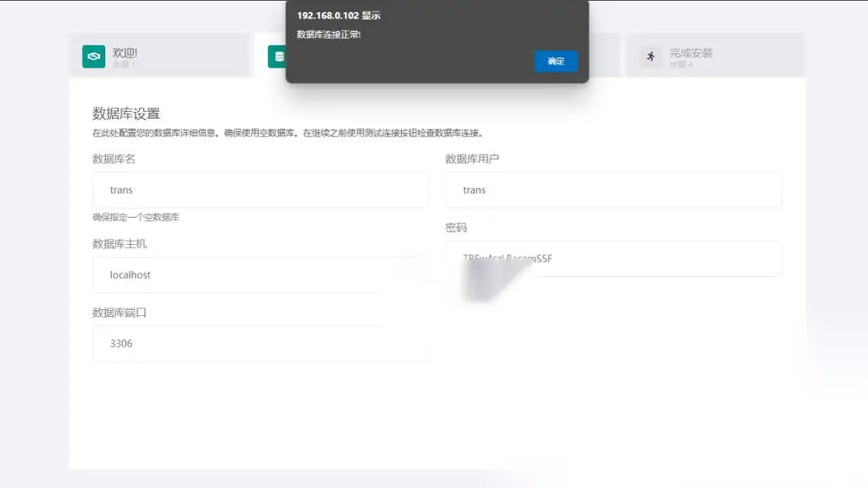The image size is (868, 488).
Task: Click the 数据库端口 3306 field
Action: point(260,344)
